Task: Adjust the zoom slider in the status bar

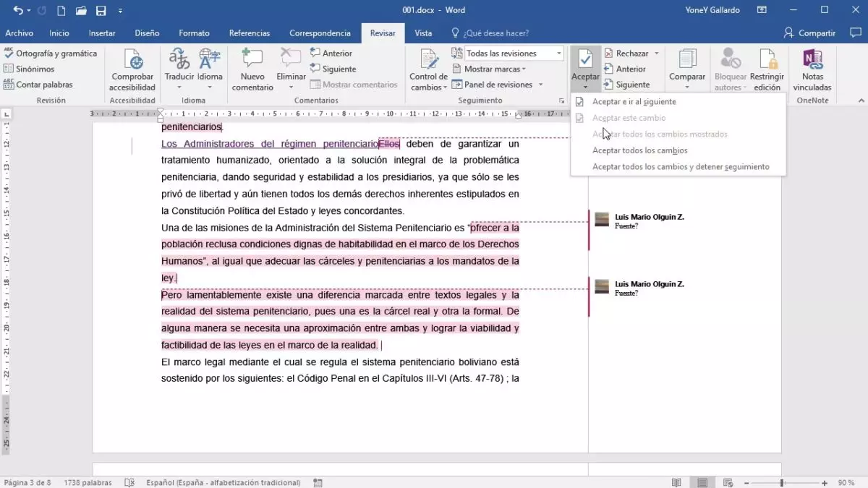Action: (x=781, y=482)
